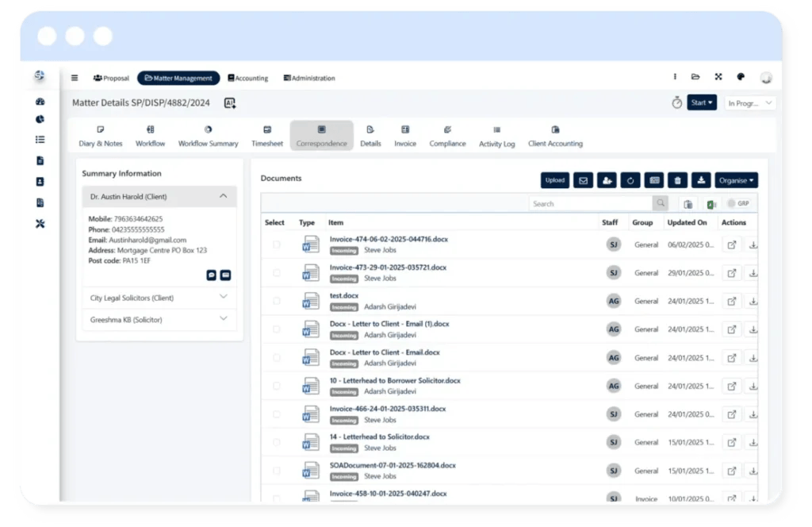Click the email envelope icon in Documents toolbar
812x527 pixels.
(x=584, y=180)
